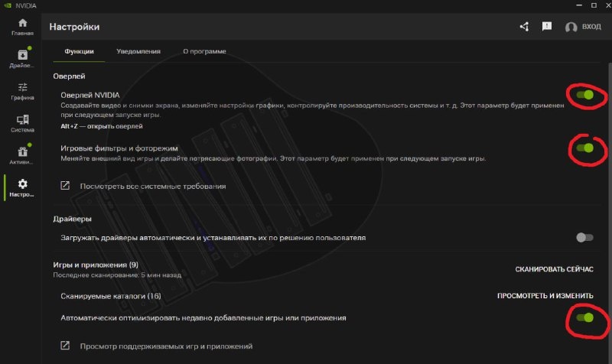612x364 pixels.
Task: Click the Alt+Z открыть оверлей text
Action: [x=102, y=126]
